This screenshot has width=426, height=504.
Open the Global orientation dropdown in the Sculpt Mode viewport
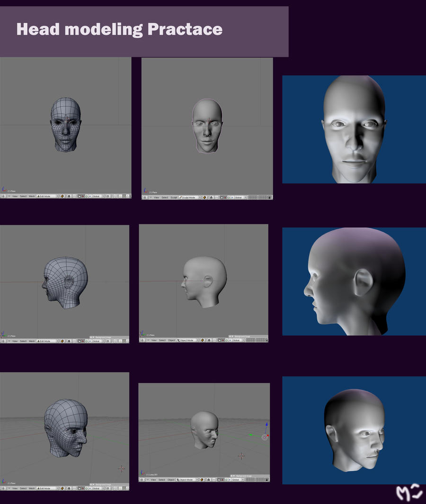click(240, 198)
